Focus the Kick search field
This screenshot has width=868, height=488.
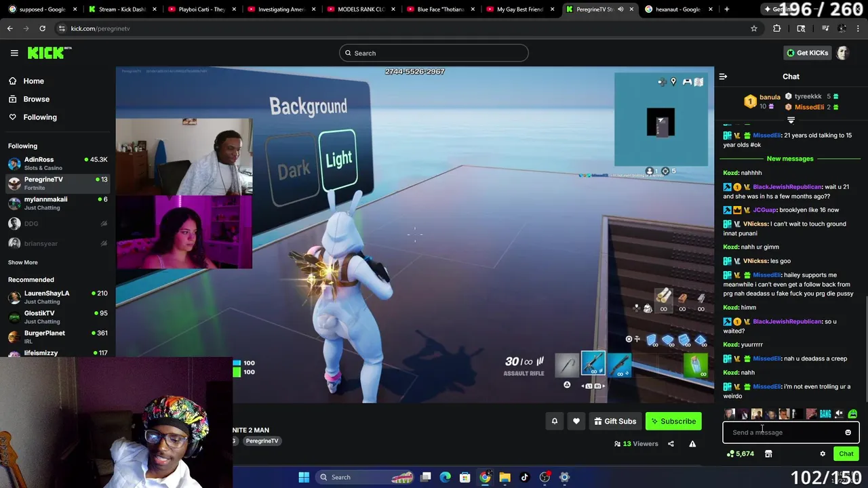pyautogui.click(x=434, y=53)
